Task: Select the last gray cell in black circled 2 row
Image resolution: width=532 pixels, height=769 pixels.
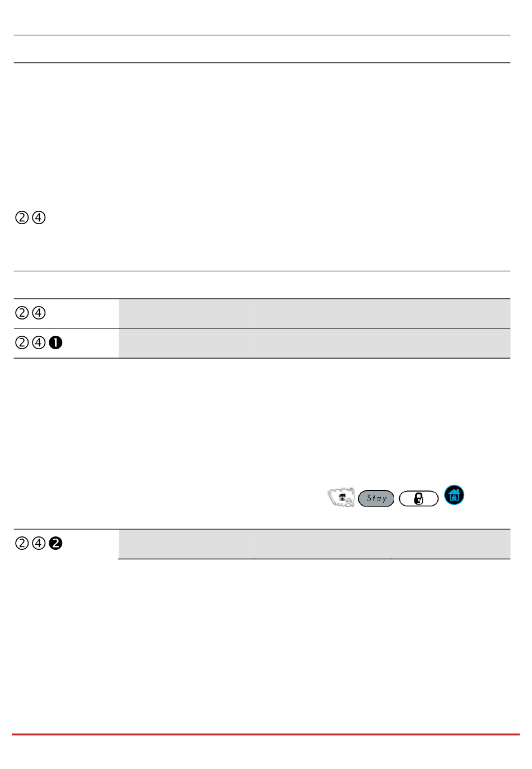Action: click(451, 544)
